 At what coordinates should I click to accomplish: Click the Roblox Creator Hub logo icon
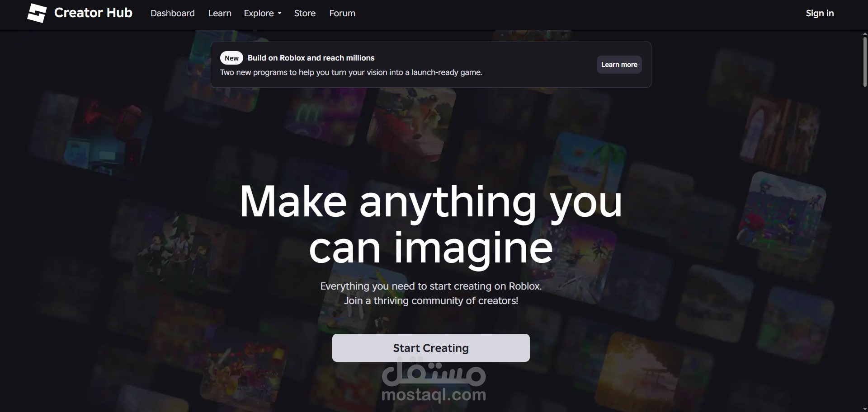[x=37, y=13]
